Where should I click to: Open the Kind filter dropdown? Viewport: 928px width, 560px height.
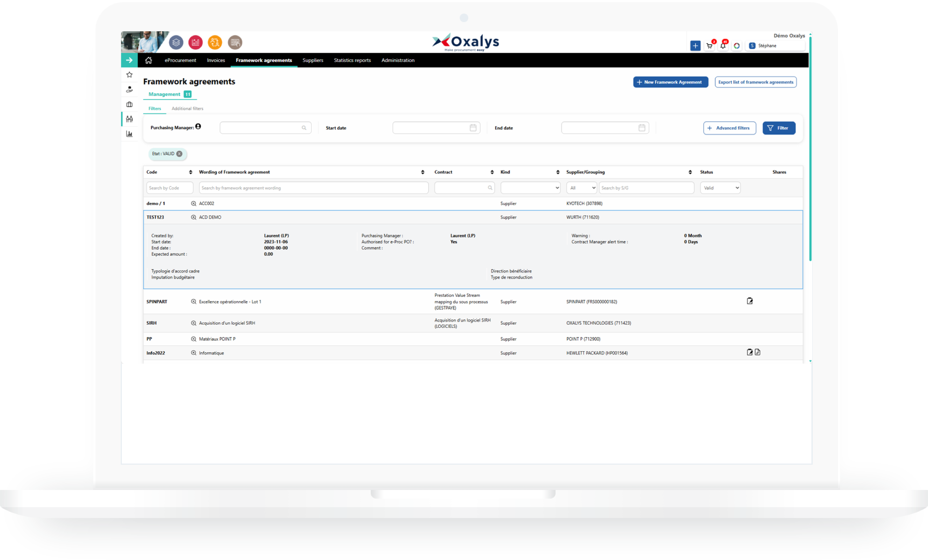tap(530, 188)
